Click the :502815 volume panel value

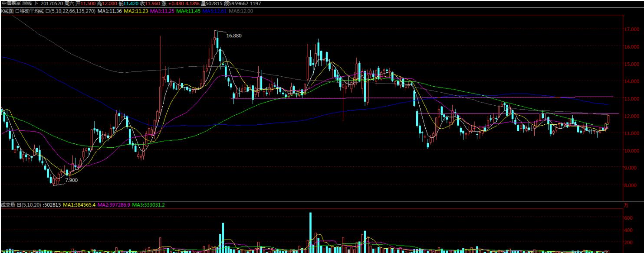tap(52, 204)
